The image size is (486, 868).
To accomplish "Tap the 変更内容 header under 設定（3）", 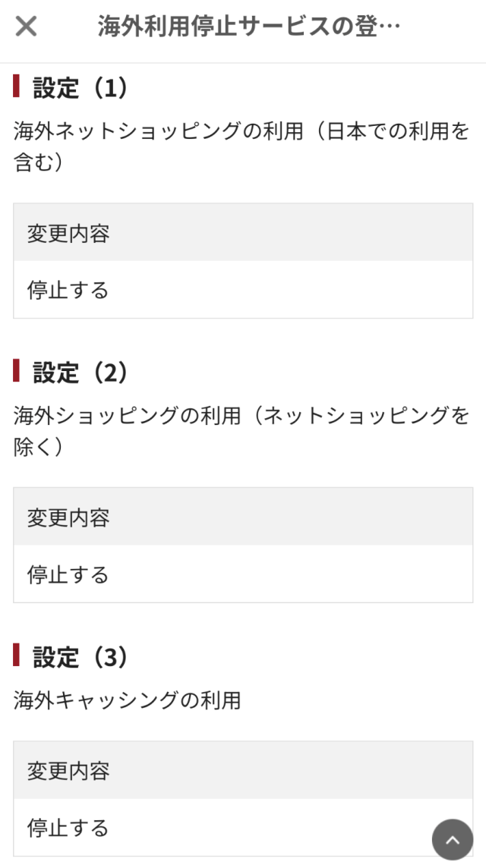I will [68, 772].
